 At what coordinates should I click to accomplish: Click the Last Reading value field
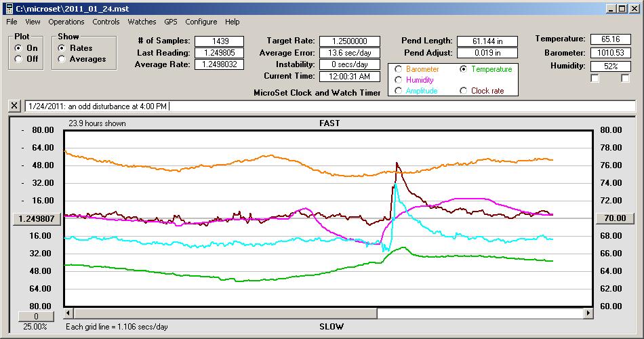(220, 53)
